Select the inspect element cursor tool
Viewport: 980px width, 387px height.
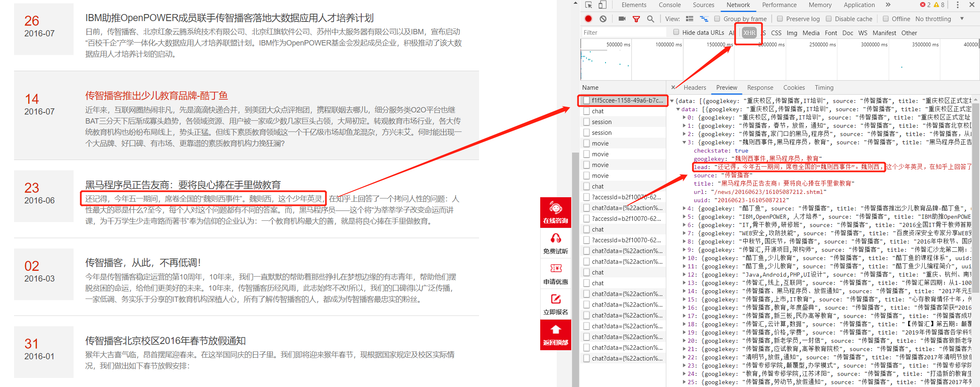pyautogui.click(x=589, y=5)
